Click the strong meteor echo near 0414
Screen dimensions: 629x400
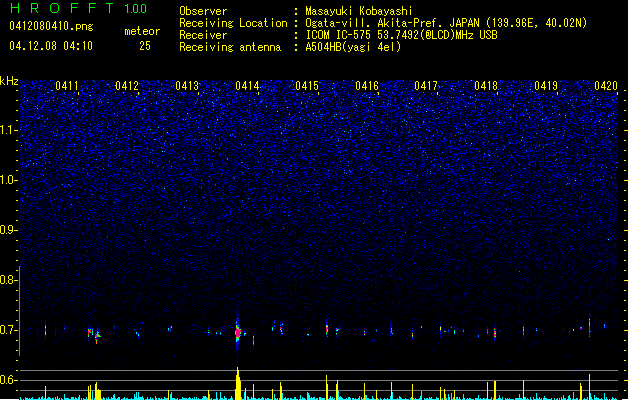238,333
